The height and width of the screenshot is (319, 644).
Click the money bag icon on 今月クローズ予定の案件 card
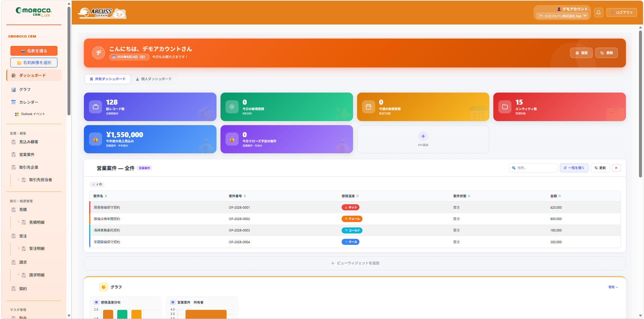[x=232, y=139]
